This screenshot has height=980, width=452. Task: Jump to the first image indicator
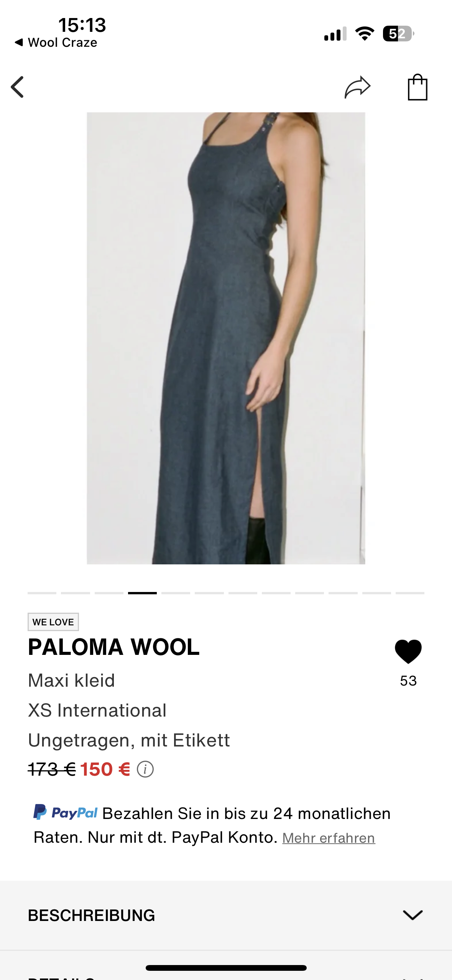[42, 593]
